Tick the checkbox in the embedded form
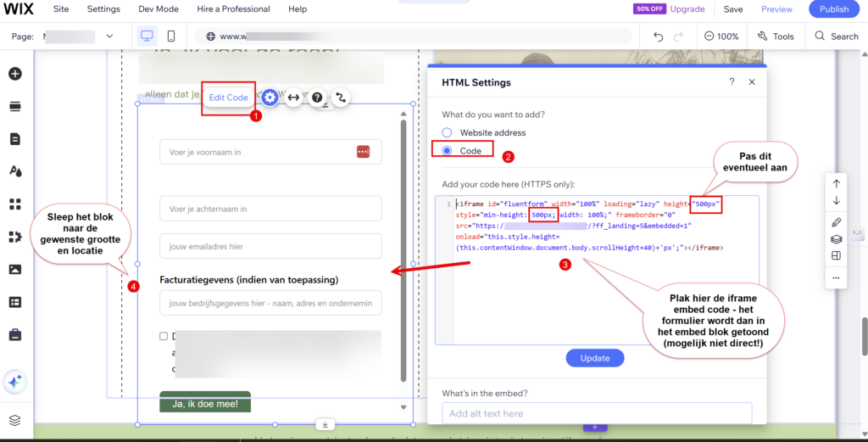This screenshot has height=442, width=868. pyautogui.click(x=164, y=336)
